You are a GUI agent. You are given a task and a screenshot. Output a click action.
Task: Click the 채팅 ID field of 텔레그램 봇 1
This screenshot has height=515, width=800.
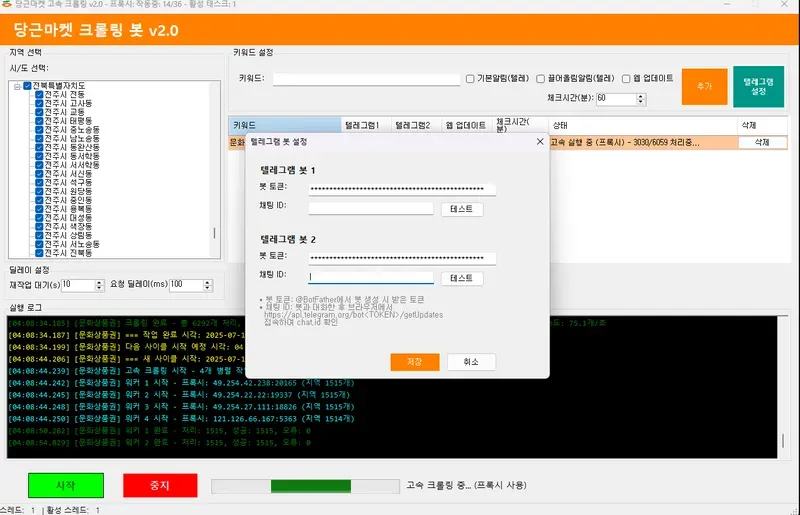pos(371,208)
